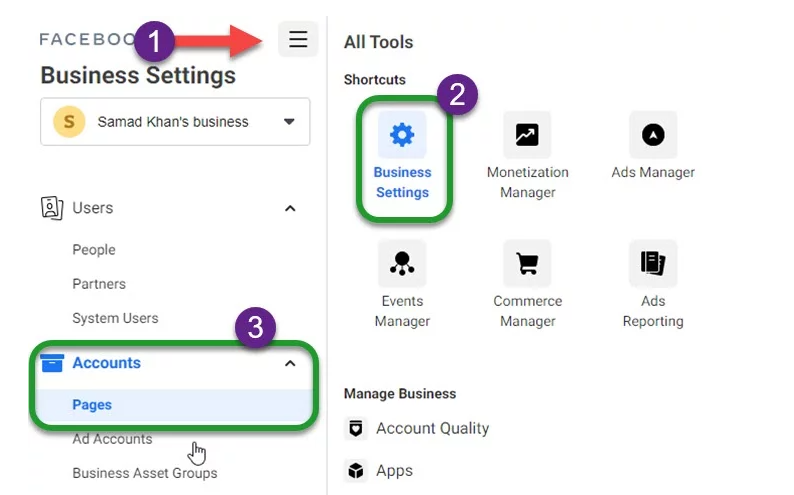
Task: Open the Ads Reporting shortcut icon
Action: point(653,263)
